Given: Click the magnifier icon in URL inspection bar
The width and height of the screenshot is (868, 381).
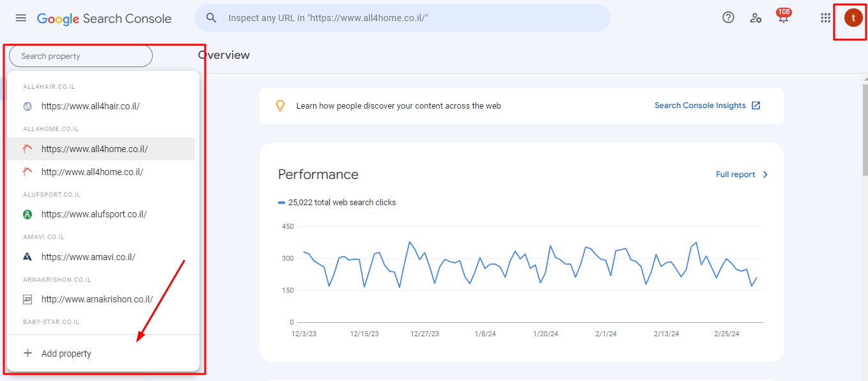Looking at the screenshot, I should click(x=212, y=18).
